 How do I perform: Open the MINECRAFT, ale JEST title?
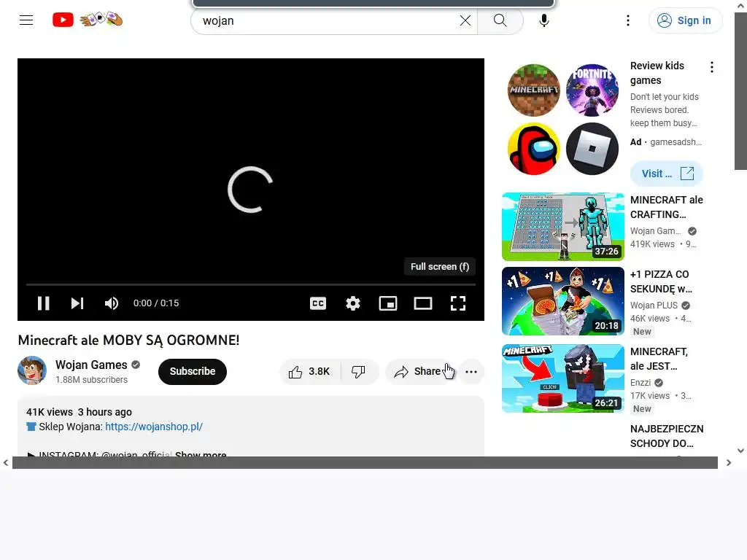[x=659, y=359]
